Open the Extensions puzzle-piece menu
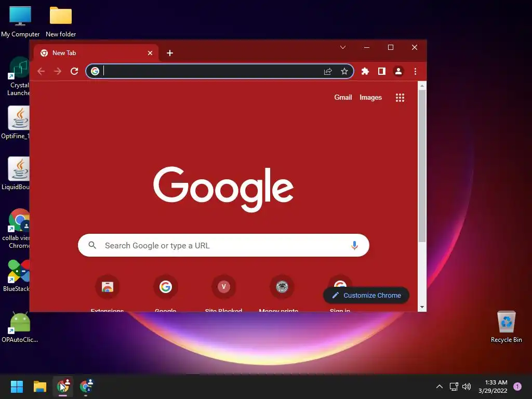532x399 pixels. pos(365,71)
